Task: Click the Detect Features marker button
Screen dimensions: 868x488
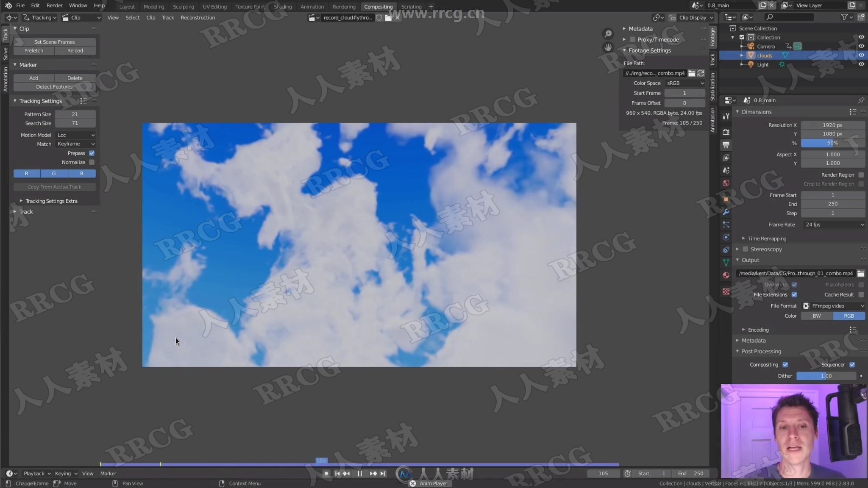Action: click(54, 86)
